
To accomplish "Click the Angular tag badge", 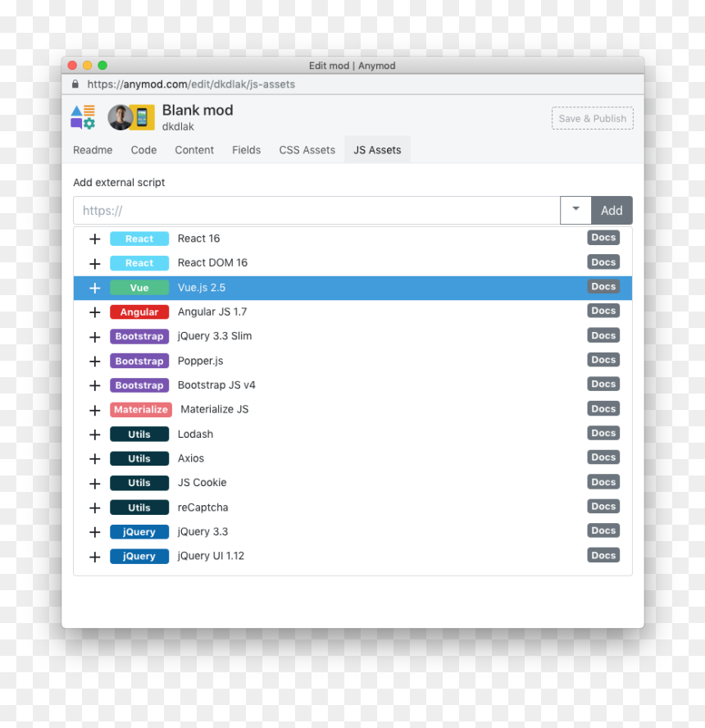I will 139,312.
